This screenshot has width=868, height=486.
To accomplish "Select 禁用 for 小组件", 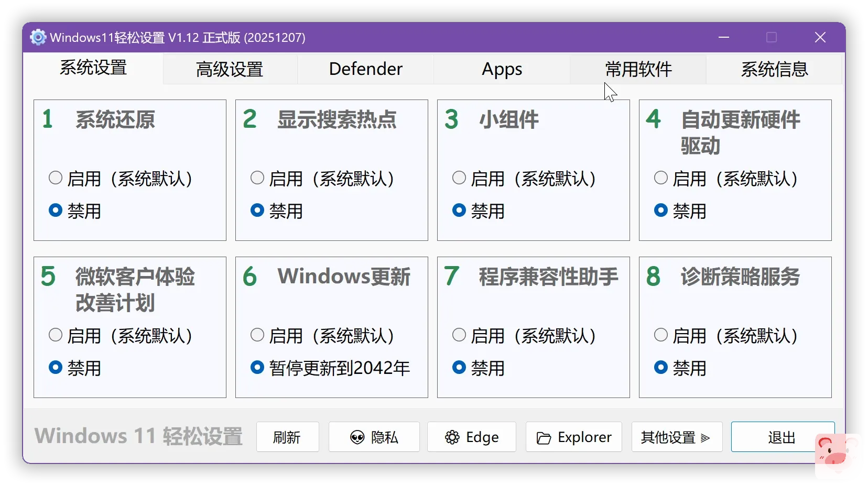I will [x=459, y=211].
